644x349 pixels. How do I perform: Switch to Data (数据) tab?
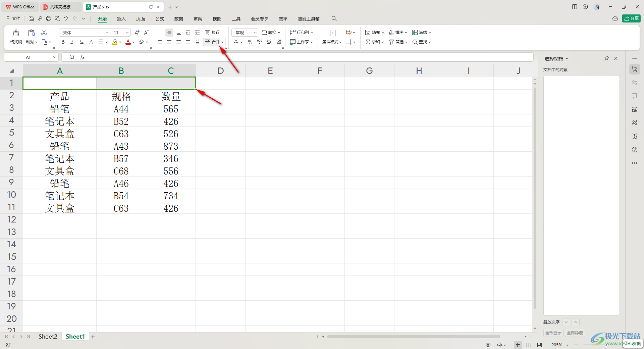click(x=179, y=19)
